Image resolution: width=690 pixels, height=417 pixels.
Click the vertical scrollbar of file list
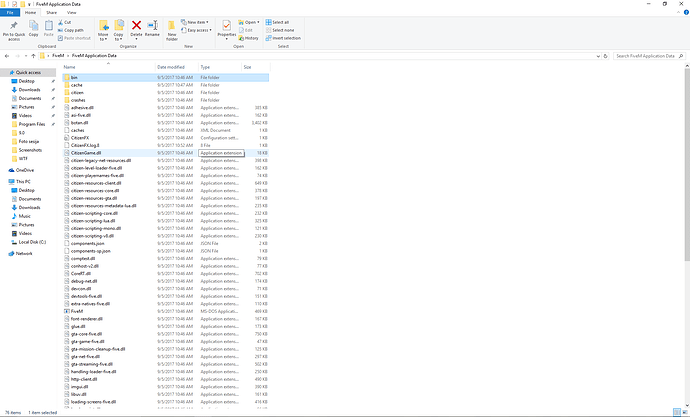click(x=687, y=163)
